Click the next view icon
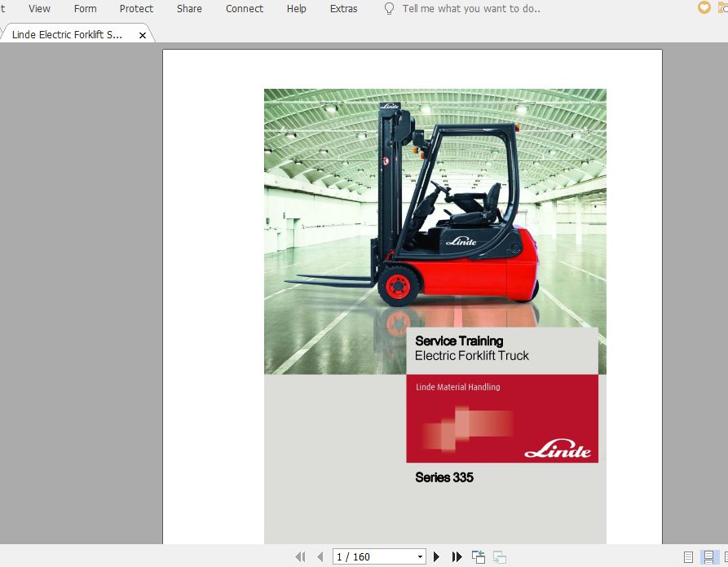 [500, 557]
